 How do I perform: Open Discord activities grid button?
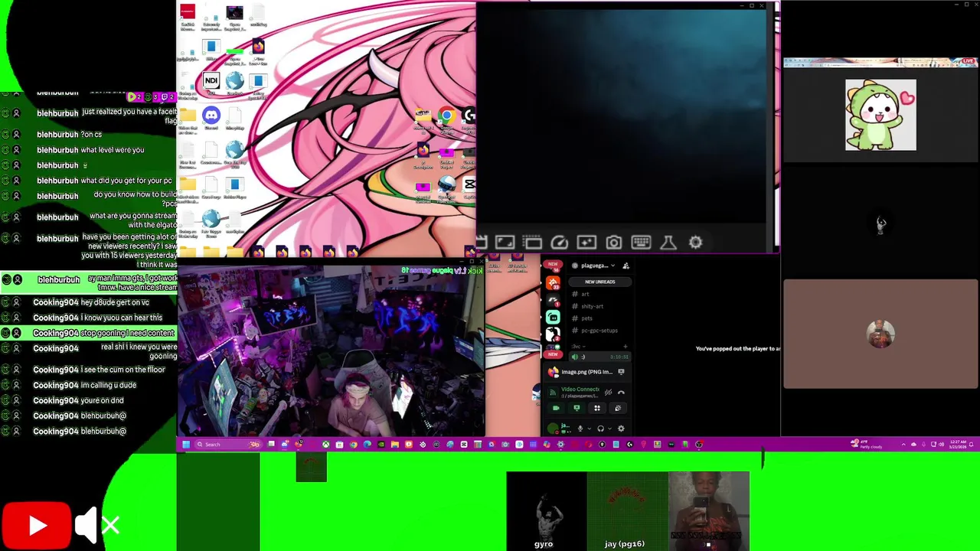597,408
